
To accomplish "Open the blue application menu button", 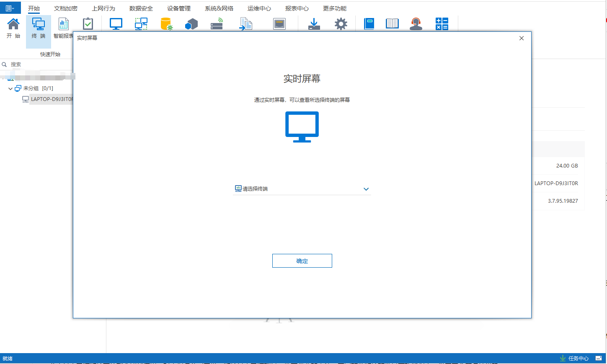I will [x=10, y=8].
